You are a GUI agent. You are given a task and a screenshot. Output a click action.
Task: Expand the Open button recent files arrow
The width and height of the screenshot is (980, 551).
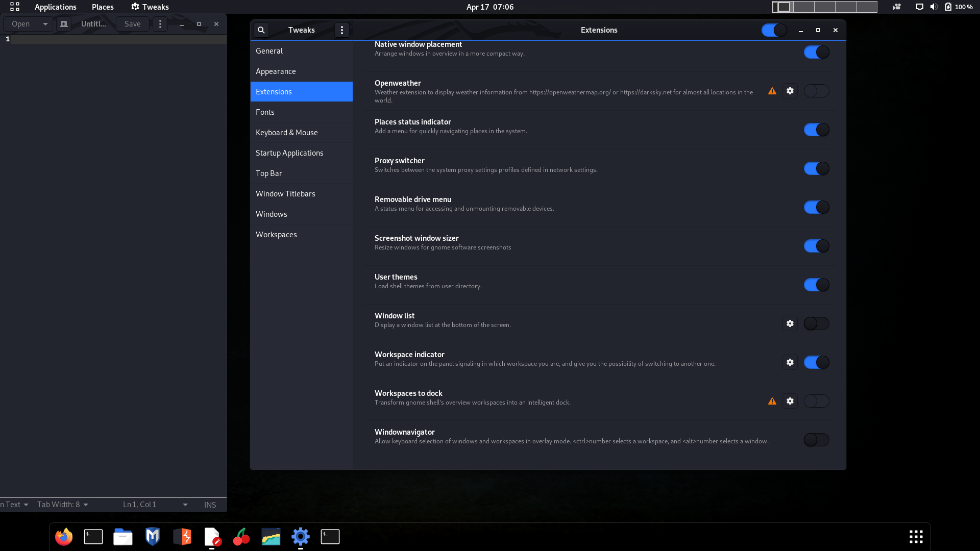[x=45, y=24]
